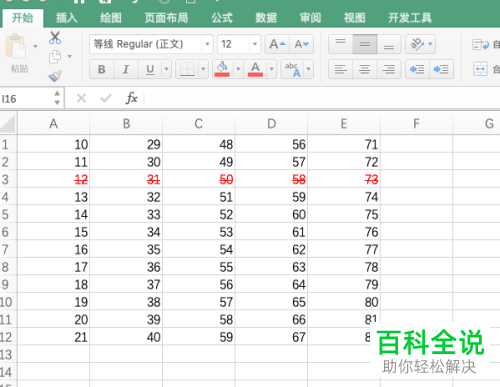The image size is (500, 387).
Task: Open the Copy options dropdown arrow
Action: pyautogui.click(x=70, y=56)
